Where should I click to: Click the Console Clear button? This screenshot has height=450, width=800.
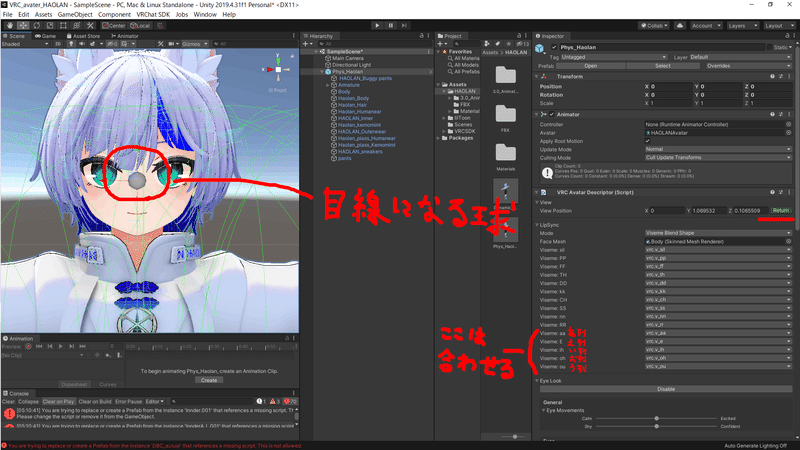click(x=9, y=402)
